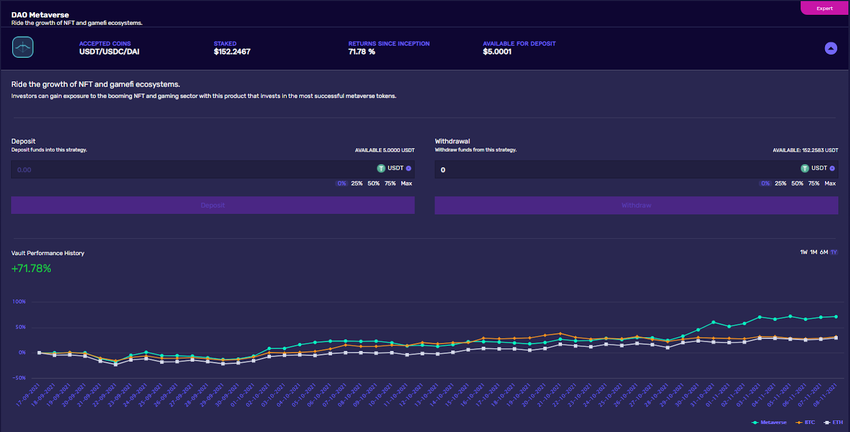Collapse the vault details with the chevron
This screenshot has height=432, width=850.
tap(830, 48)
